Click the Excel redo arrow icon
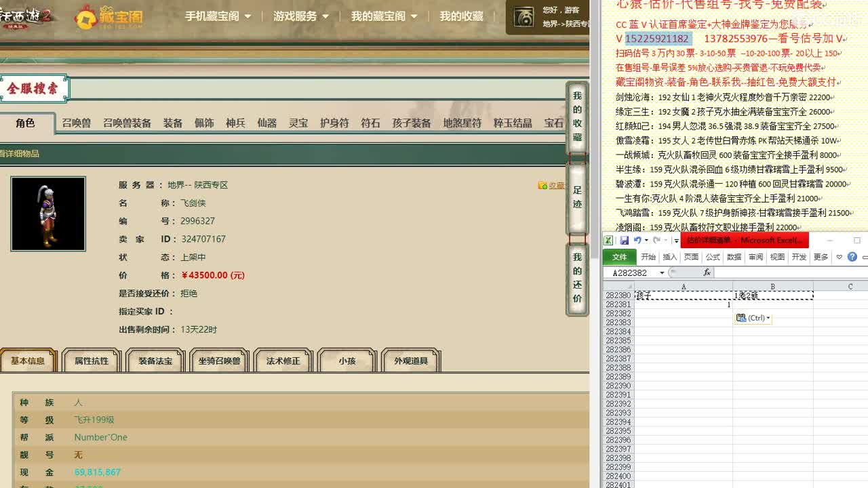868x488 pixels. tap(656, 240)
